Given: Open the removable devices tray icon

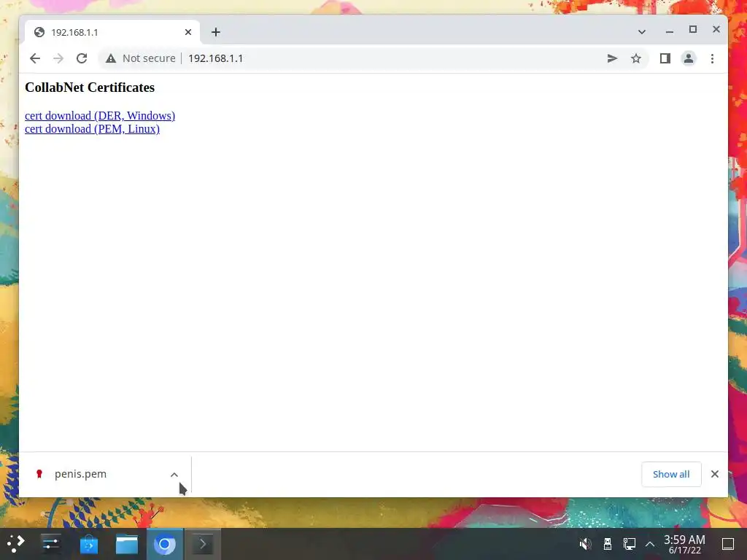Looking at the screenshot, I should (x=608, y=544).
